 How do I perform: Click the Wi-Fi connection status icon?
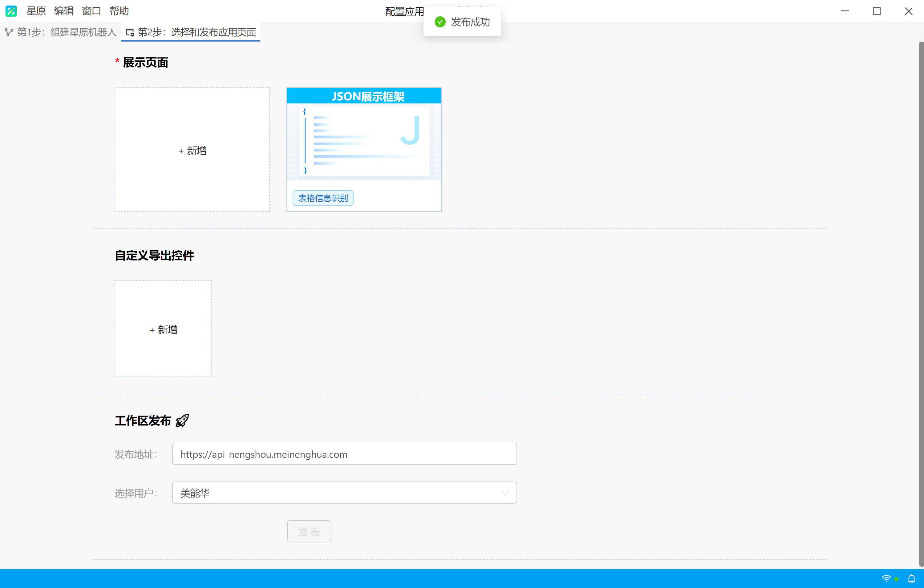point(886,578)
